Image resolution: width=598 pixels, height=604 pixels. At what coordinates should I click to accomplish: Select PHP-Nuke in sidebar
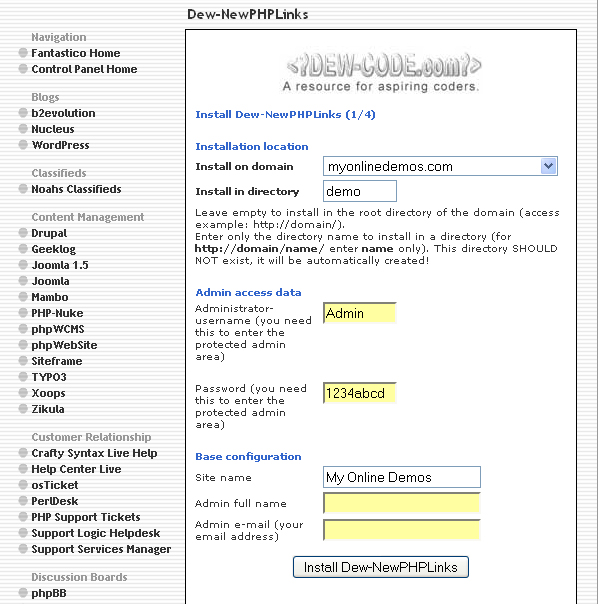point(57,313)
